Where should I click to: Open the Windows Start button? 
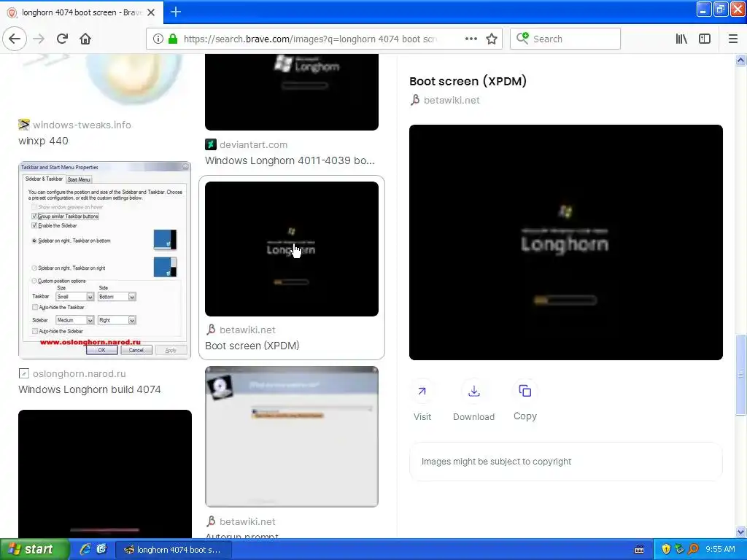[x=34, y=550]
